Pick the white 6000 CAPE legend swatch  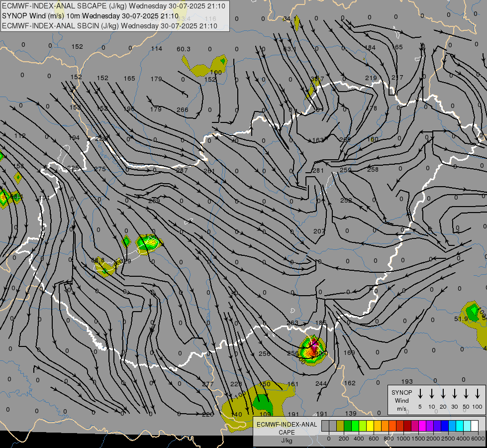[x=474, y=426]
